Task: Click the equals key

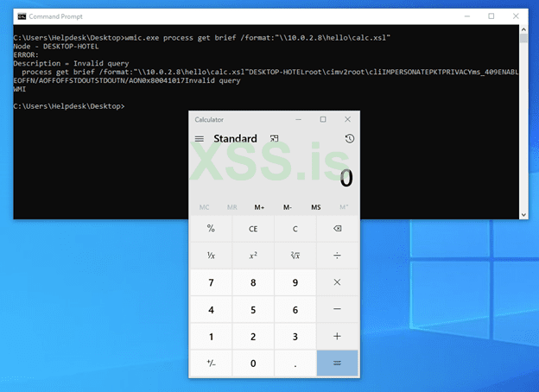Action: pos(337,364)
